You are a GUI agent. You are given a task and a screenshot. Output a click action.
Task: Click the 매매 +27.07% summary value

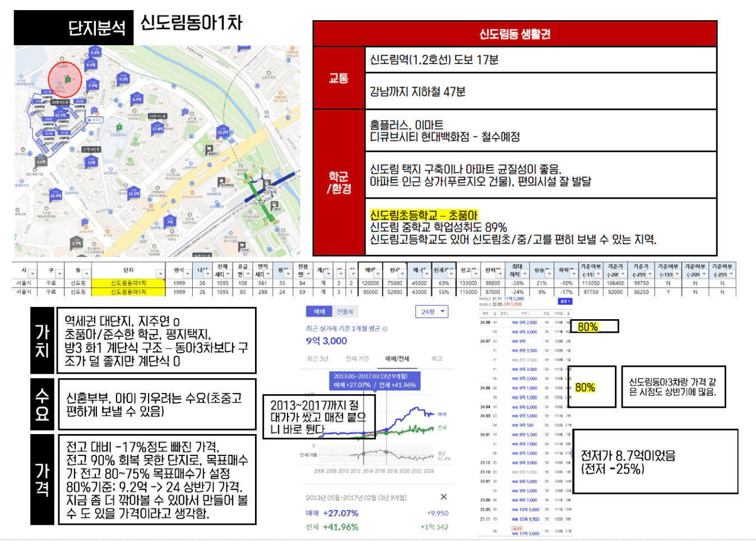[332, 513]
